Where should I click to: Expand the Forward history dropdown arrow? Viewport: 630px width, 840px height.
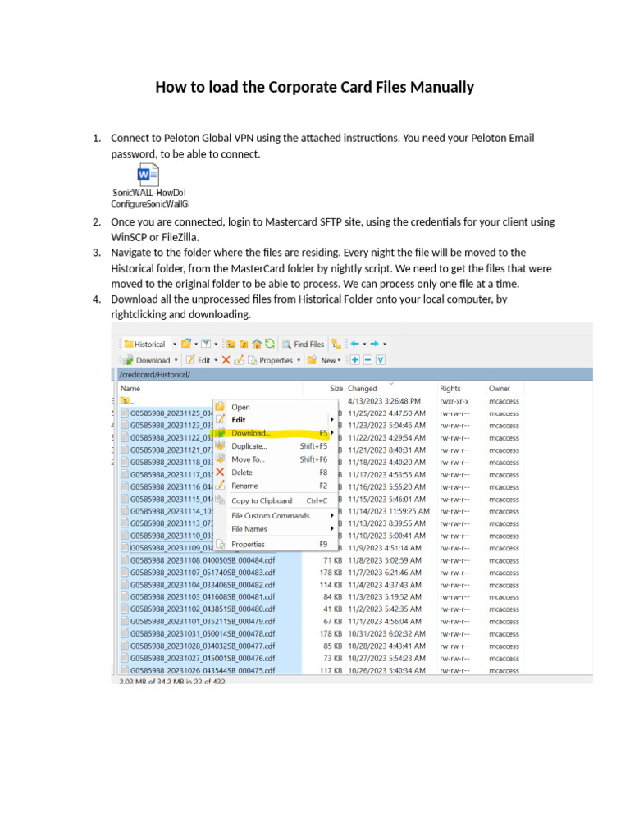385,344
